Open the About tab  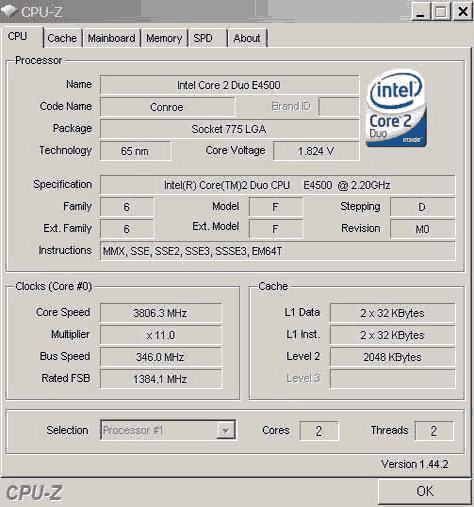click(247, 38)
